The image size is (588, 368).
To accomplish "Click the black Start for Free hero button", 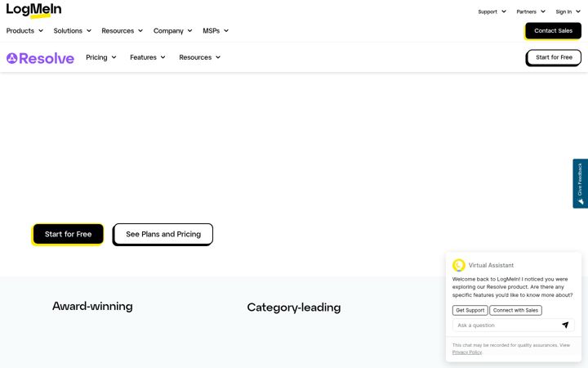I will 68,235.
